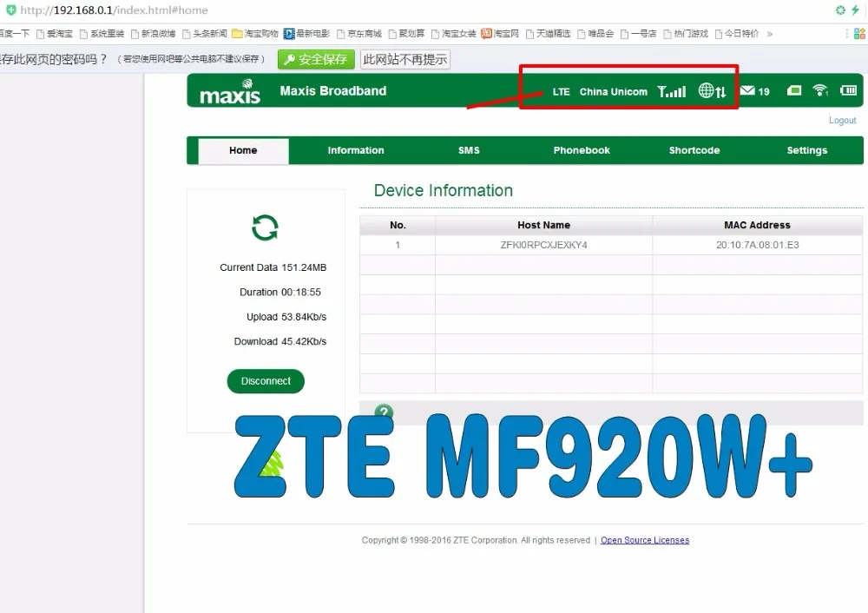Screen dimensions: 868x613
Task: Open the 爱淘宝 bookmark
Action: point(54,34)
